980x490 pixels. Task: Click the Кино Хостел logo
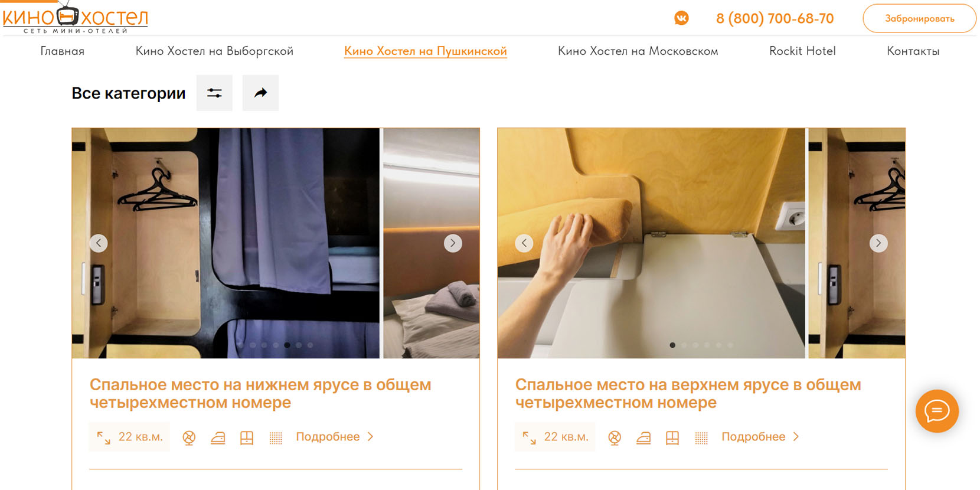point(75,18)
